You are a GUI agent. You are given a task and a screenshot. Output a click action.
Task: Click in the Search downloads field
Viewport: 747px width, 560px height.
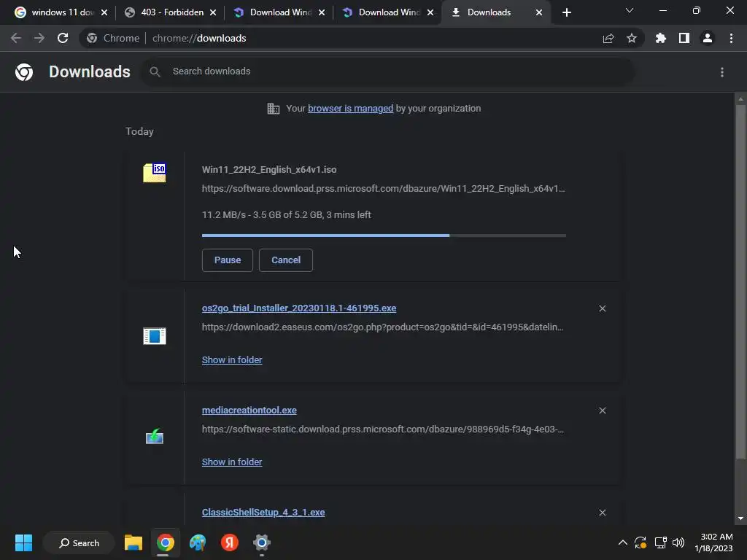tap(388, 72)
